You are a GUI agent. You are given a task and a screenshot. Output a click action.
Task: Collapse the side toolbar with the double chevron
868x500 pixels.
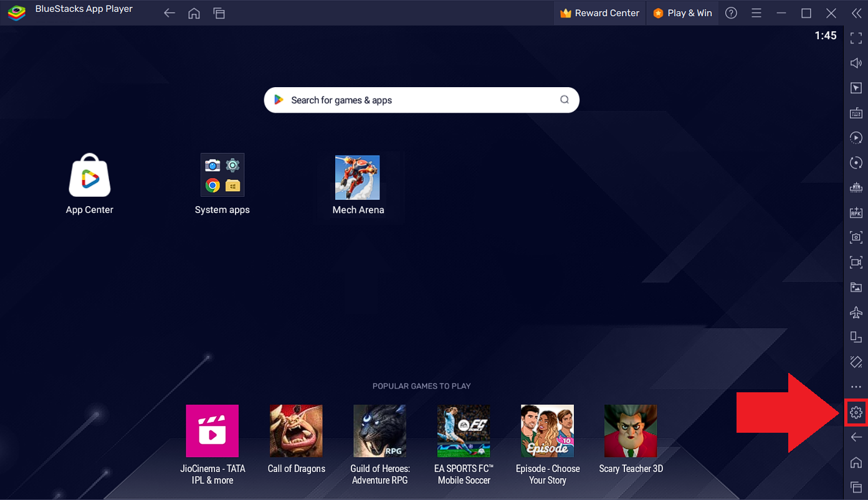click(x=856, y=13)
